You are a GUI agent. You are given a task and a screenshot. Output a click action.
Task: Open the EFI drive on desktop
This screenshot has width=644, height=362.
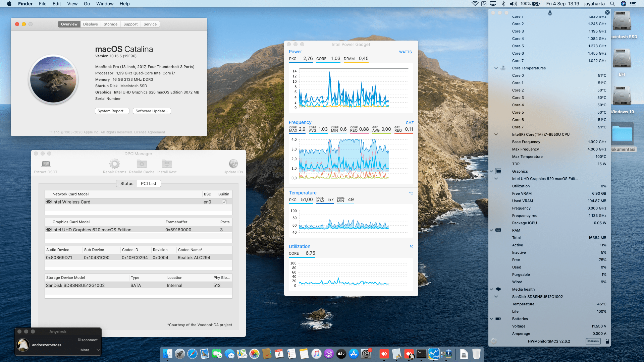point(622,59)
